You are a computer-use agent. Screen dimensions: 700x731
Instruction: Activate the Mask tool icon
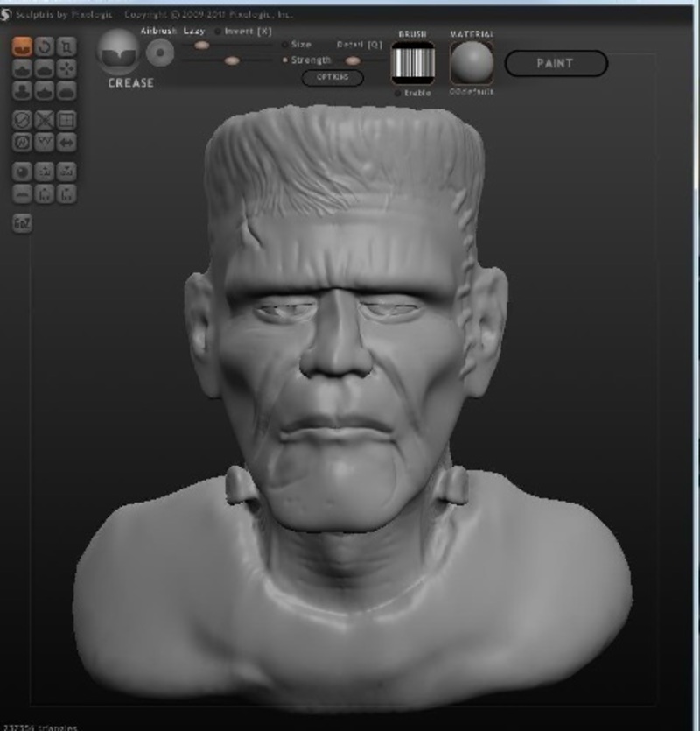22,142
